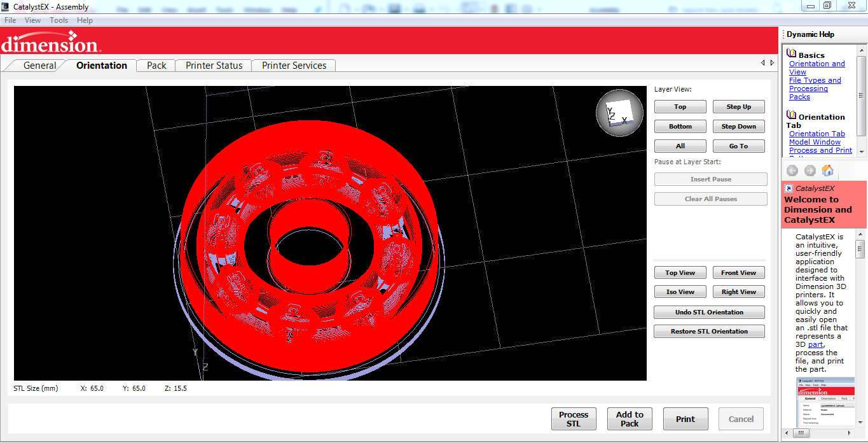Click the Step Down button
This screenshot has height=443, width=868.
click(x=738, y=127)
